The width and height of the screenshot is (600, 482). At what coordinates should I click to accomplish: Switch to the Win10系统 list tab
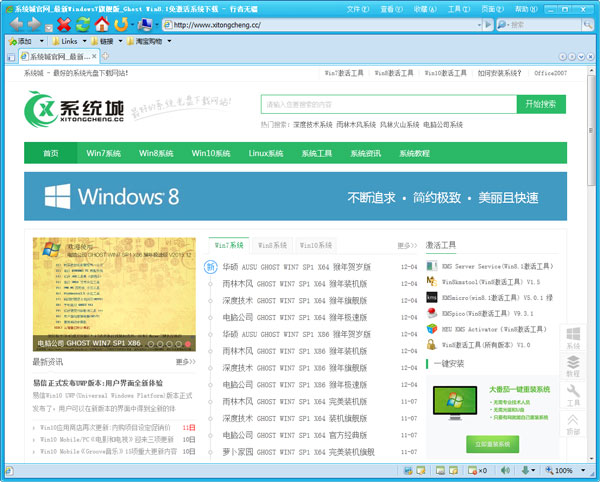coord(316,245)
